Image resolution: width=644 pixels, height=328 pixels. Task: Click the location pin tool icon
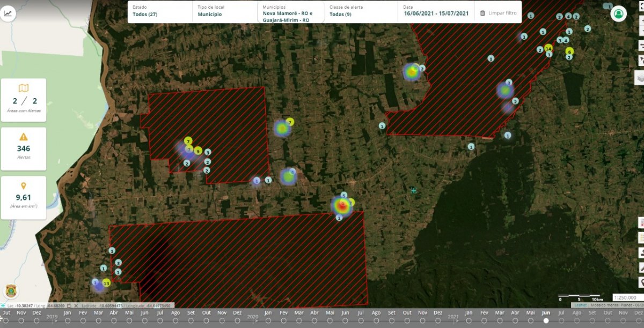coord(641,282)
